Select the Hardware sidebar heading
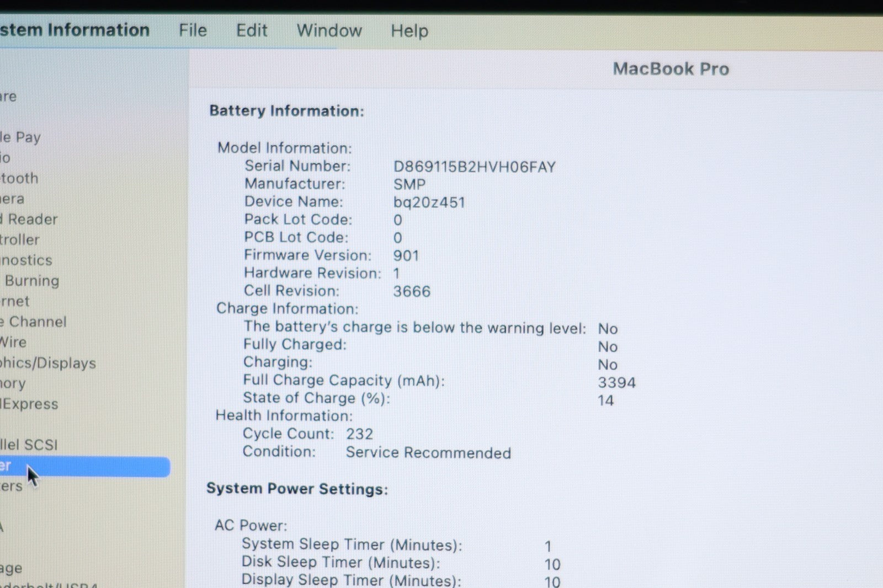The width and height of the screenshot is (883, 588). (x=8, y=97)
